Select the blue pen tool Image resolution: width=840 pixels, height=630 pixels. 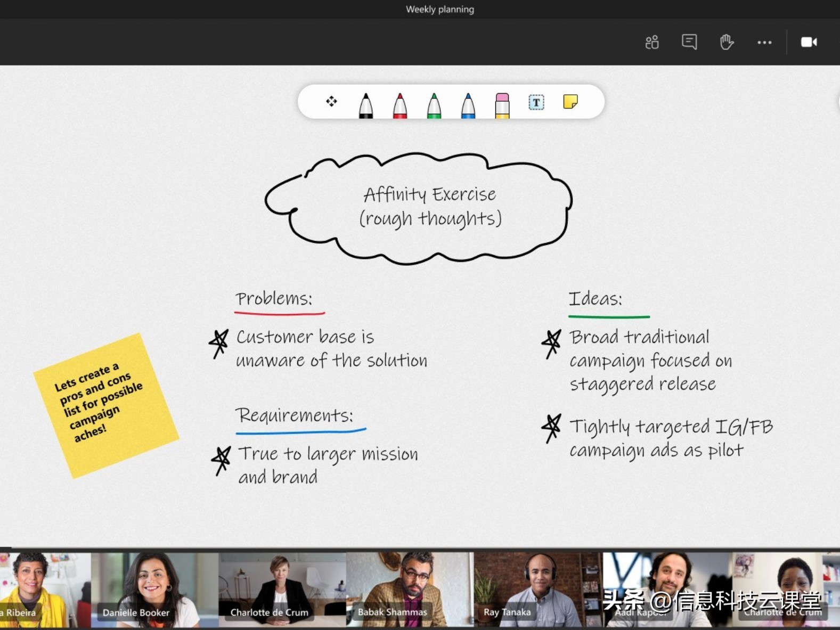[x=468, y=105]
